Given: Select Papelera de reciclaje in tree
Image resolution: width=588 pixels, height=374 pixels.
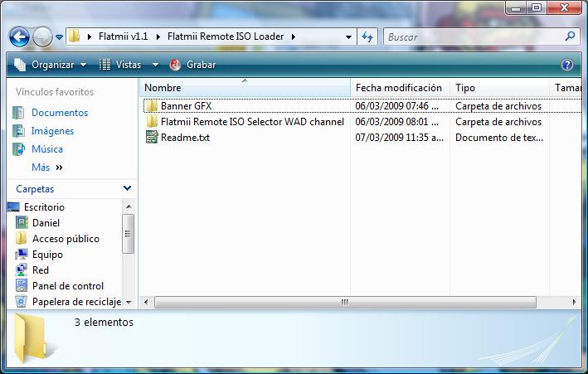Looking at the screenshot, I should coord(76,302).
